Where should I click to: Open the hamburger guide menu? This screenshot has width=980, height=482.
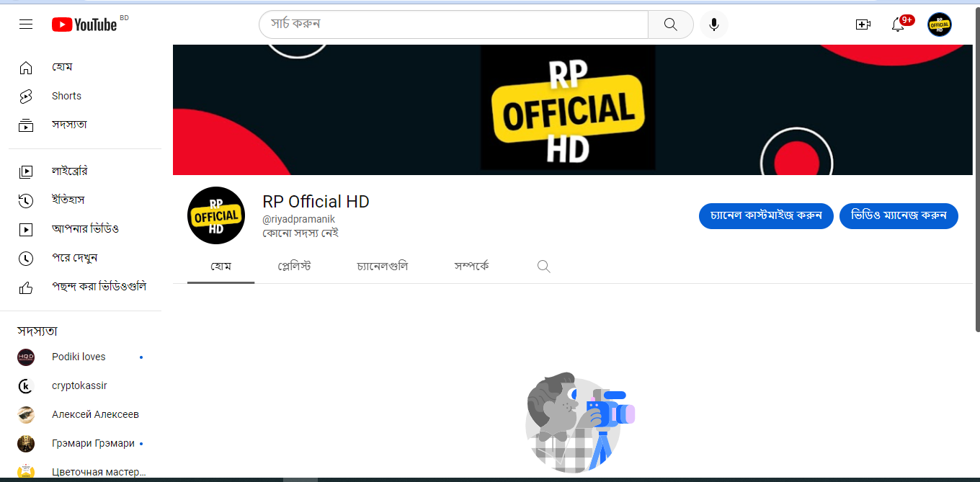click(x=26, y=24)
